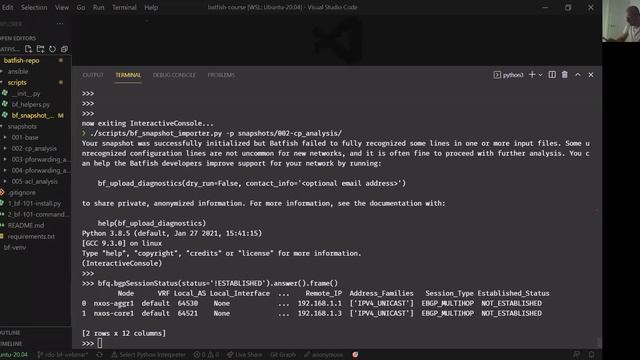Open the Help menu

[151, 7]
